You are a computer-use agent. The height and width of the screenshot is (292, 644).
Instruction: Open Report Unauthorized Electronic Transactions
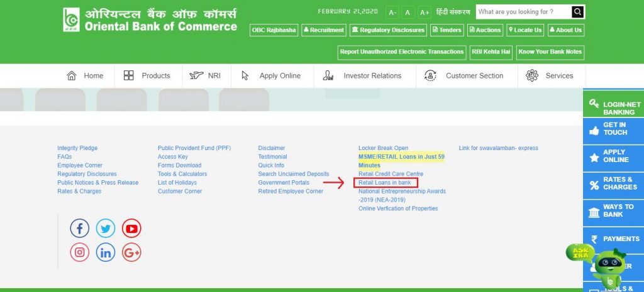coord(402,52)
